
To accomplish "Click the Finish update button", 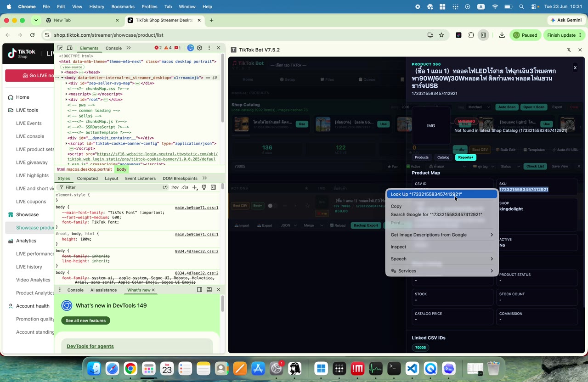I will [x=564, y=35].
